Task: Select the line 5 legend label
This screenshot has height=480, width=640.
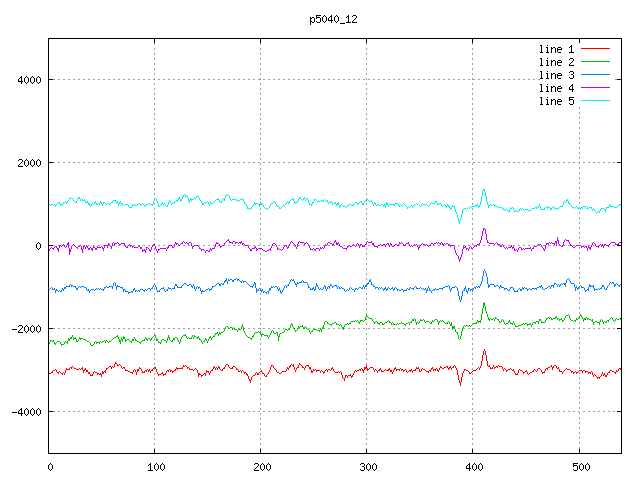Action: pyautogui.click(x=556, y=101)
